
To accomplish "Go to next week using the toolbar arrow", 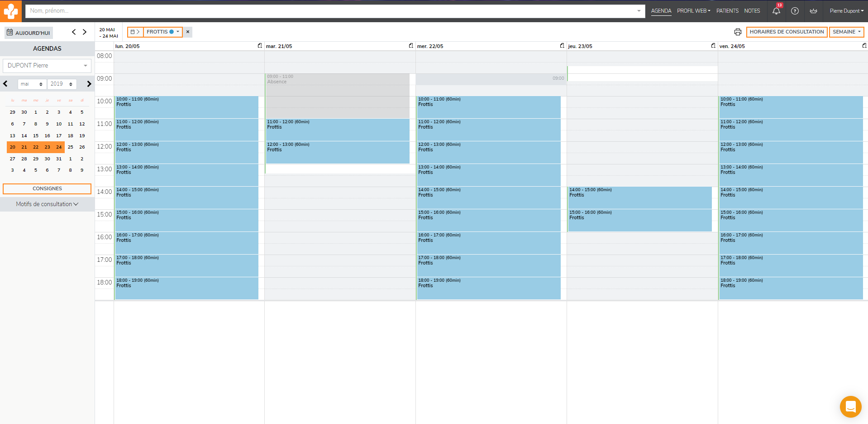I will 85,32.
